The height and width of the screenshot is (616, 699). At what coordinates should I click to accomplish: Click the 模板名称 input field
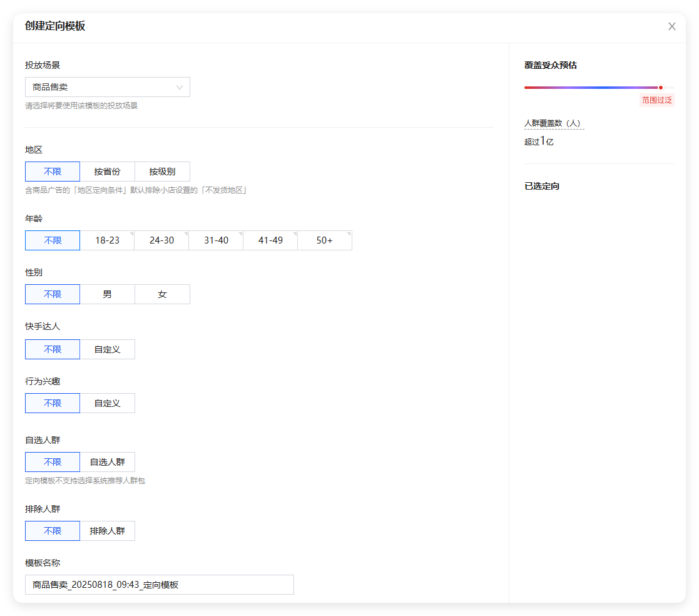(159, 584)
